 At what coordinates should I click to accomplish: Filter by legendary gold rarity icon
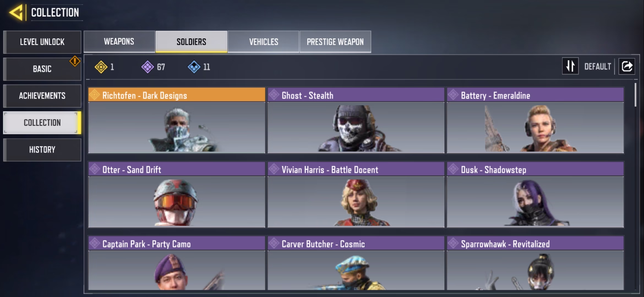(101, 67)
